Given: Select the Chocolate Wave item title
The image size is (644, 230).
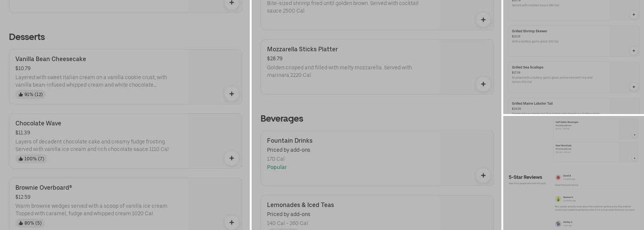Looking at the screenshot, I should pyautogui.click(x=38, y=123).
